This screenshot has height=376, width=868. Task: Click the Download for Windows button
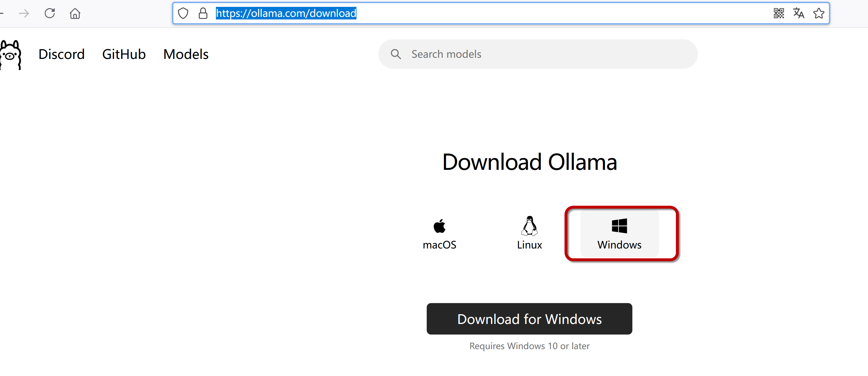[529, 319]
